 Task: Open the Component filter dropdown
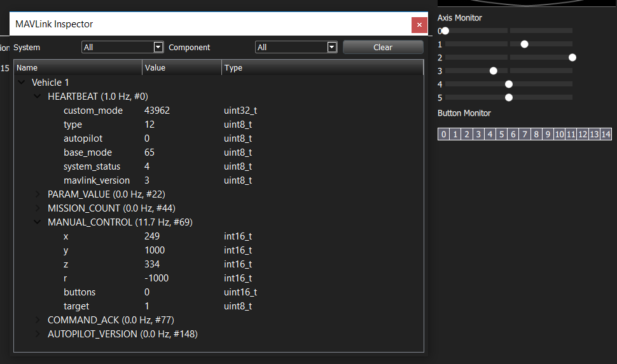click(296, 47)
